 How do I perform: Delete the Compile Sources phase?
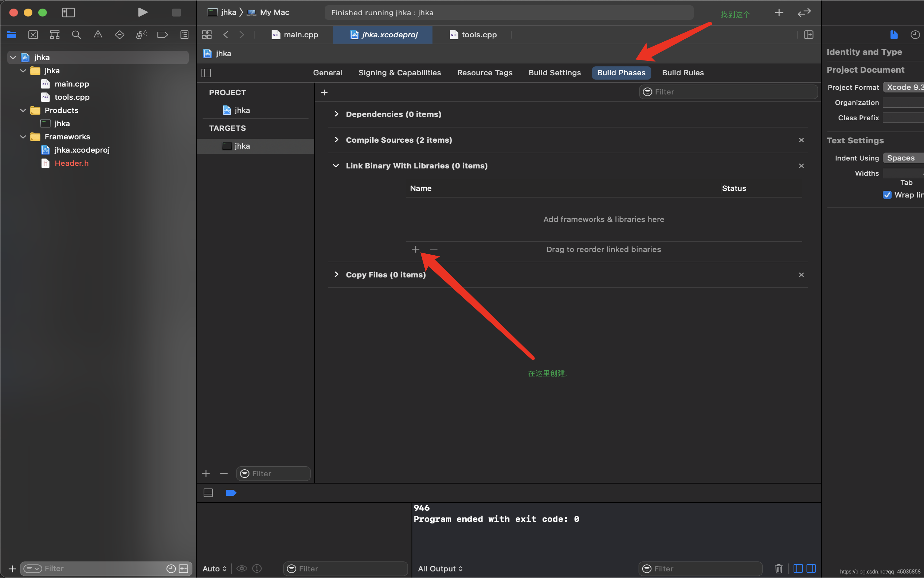point(802,140)
